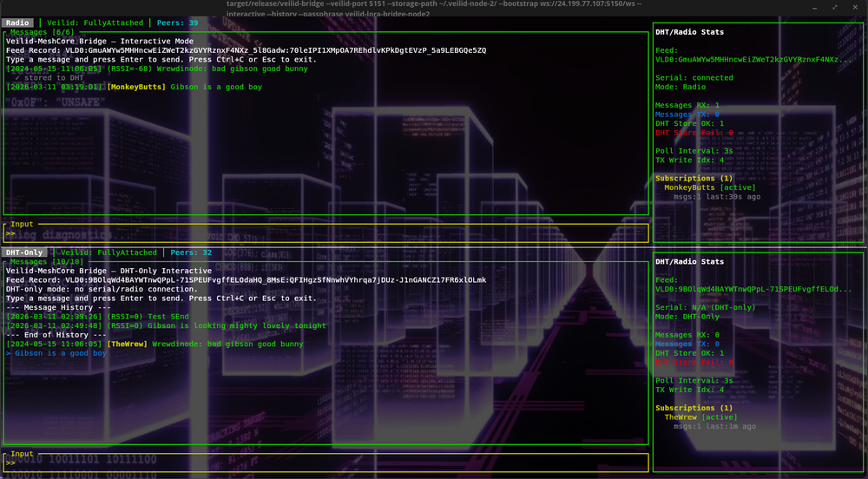The width and height of the screenshot is (868, 479).
Task: Click the 'Serial: connected' status line
Action: point(694,78)
